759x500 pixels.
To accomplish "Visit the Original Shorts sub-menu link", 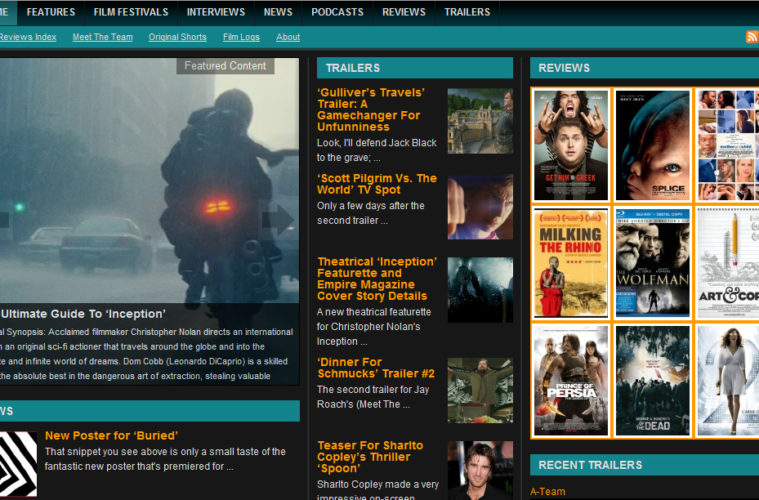I will [x=177, y=37].
